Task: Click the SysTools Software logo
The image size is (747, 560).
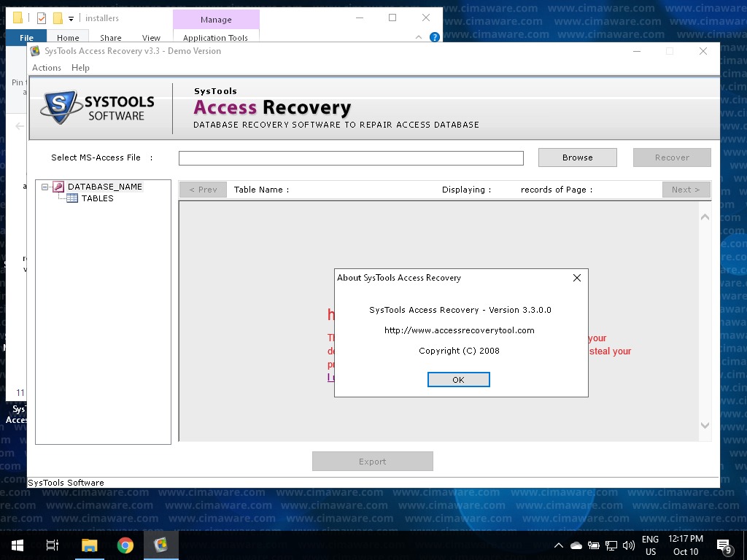Action: click(98, 108)
